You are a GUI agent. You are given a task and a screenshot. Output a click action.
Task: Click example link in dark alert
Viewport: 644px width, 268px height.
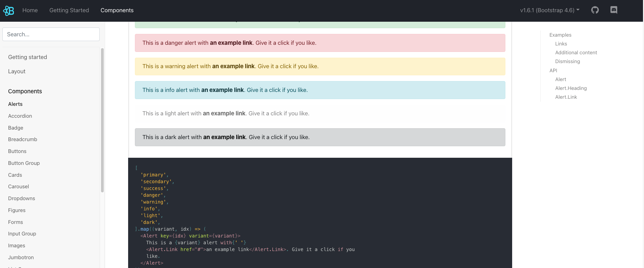[224, 137]
